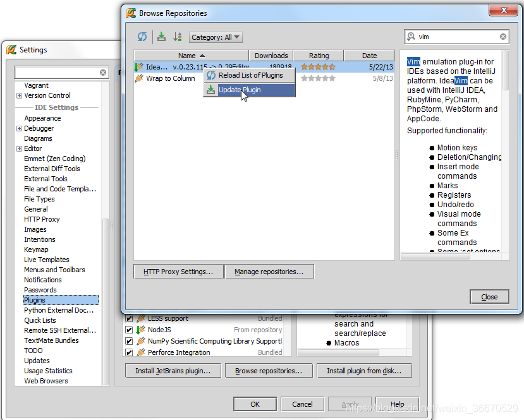Sort by the Date column header
The width and height of the screenshot is (524, 420).
click(x=369, y=56)
